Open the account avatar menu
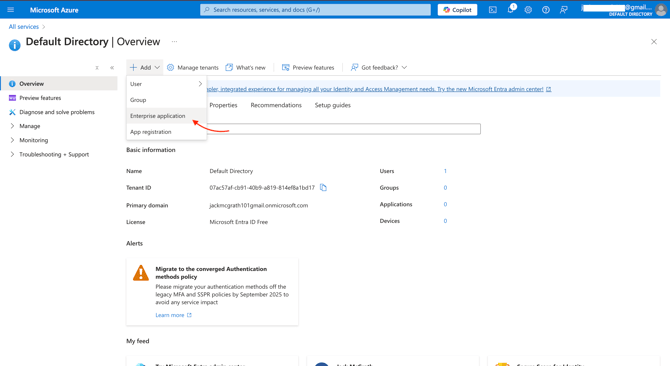This screenshot has height=366, width=670. (661, 10)
